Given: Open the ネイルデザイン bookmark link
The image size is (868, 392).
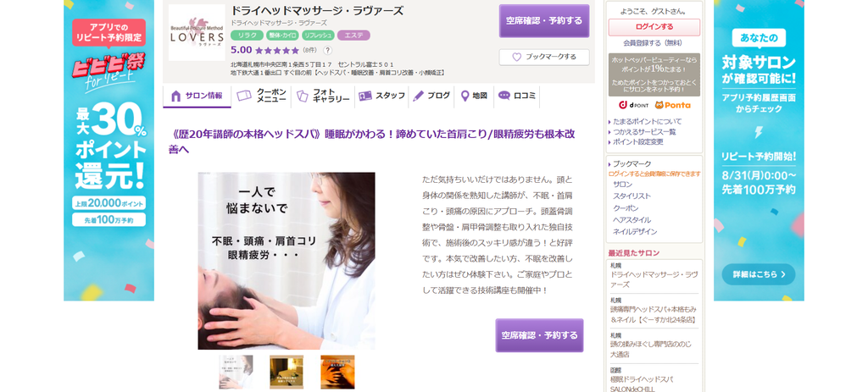Looking at the screenshot, I should 635,232.
